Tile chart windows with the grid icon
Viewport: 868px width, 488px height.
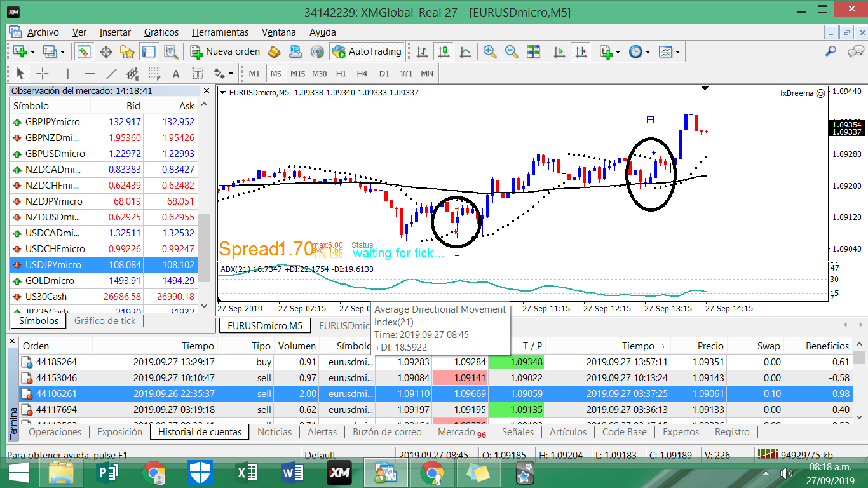click(533, 51)
